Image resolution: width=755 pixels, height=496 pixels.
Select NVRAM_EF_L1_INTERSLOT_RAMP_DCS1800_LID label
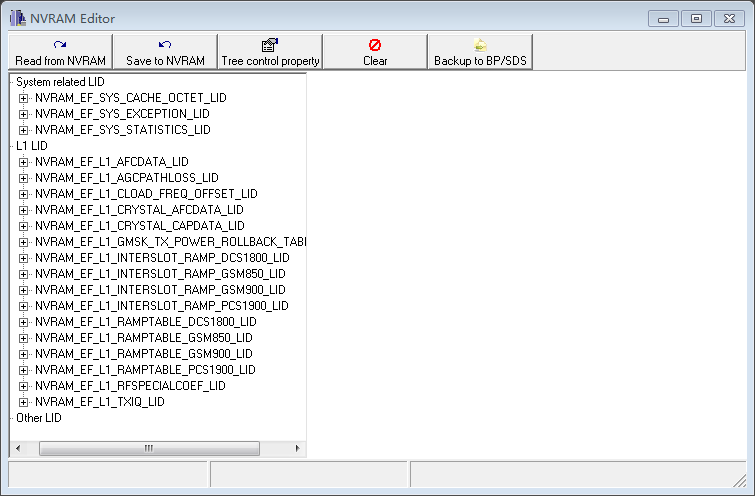click(162, 258)
